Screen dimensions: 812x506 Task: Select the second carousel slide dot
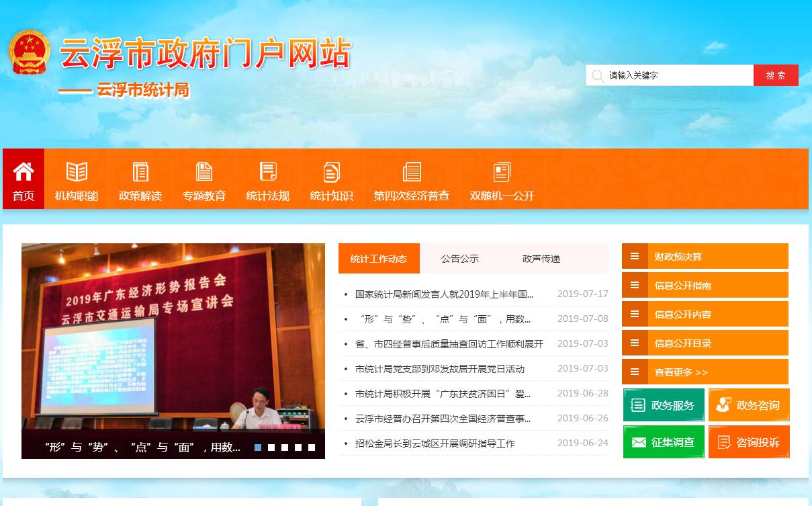(x=271, y=448)
